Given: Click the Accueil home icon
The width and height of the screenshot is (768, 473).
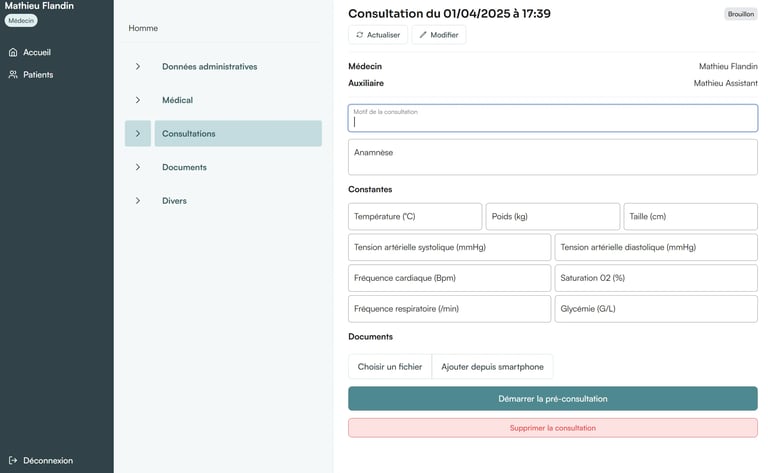Looking at the screenshot, I should (13, 52).
